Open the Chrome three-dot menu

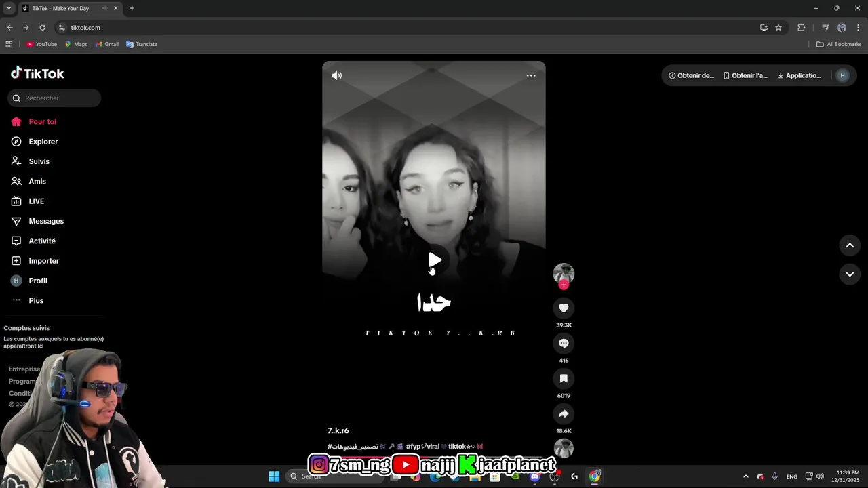(859, 28)
